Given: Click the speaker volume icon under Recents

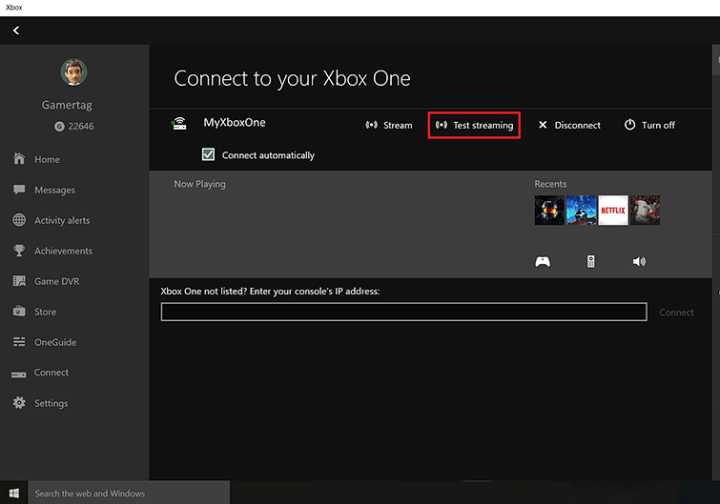Looking at the screenshot, I should [x=639, y=262].
